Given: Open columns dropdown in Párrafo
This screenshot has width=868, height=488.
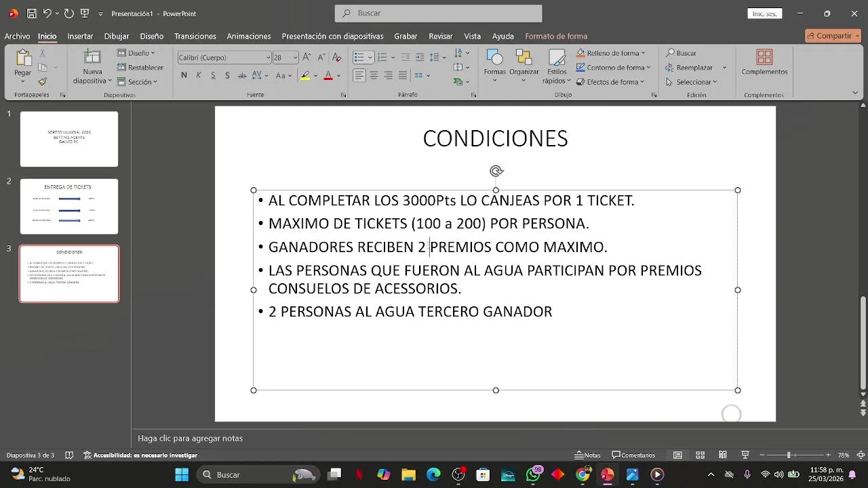Looking at the screenshot, I should (422, 75).
